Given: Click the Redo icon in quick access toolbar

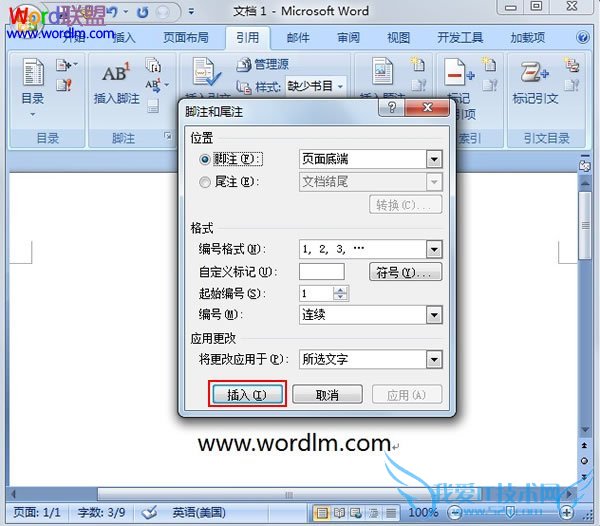Looking at the screenshot, I should tap(143, 12).
